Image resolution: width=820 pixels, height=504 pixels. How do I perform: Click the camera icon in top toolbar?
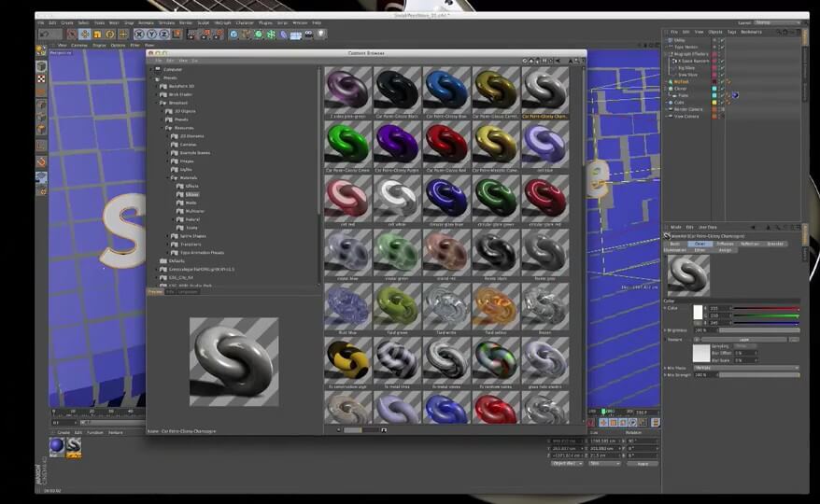point(307,35)
